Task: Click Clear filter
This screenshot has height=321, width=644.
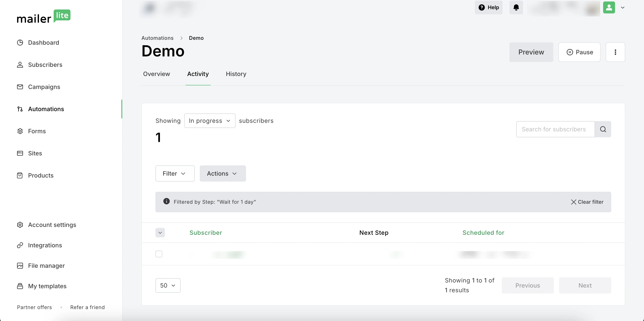Action: click(x=587, y=202)
